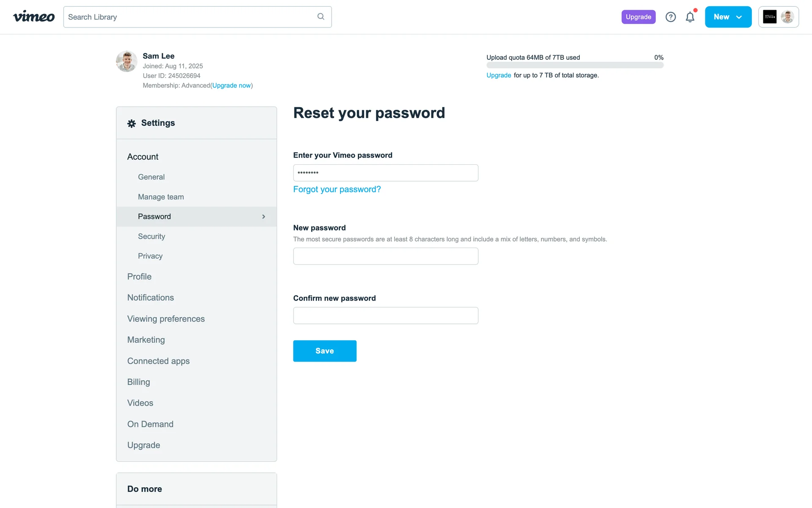This screenshot has height=508, width=812.
Task: Go to Security settings
Action: (x=151, y=236)
